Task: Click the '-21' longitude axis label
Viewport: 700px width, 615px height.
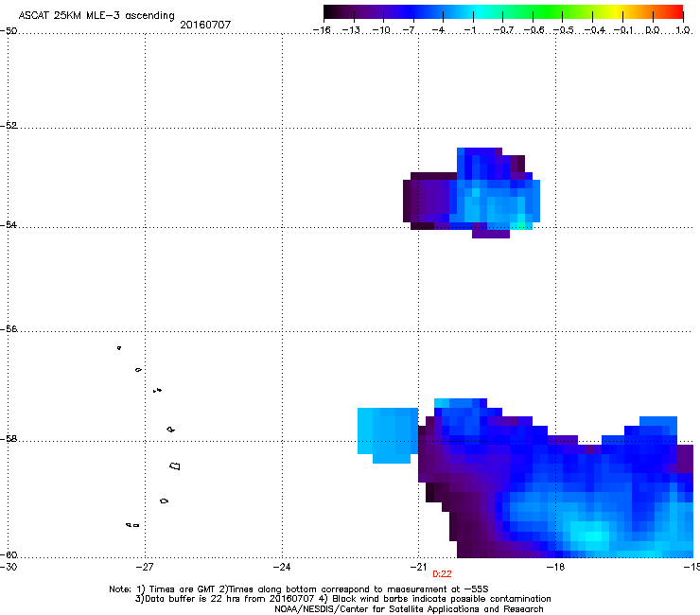Action: click(418, 567)
